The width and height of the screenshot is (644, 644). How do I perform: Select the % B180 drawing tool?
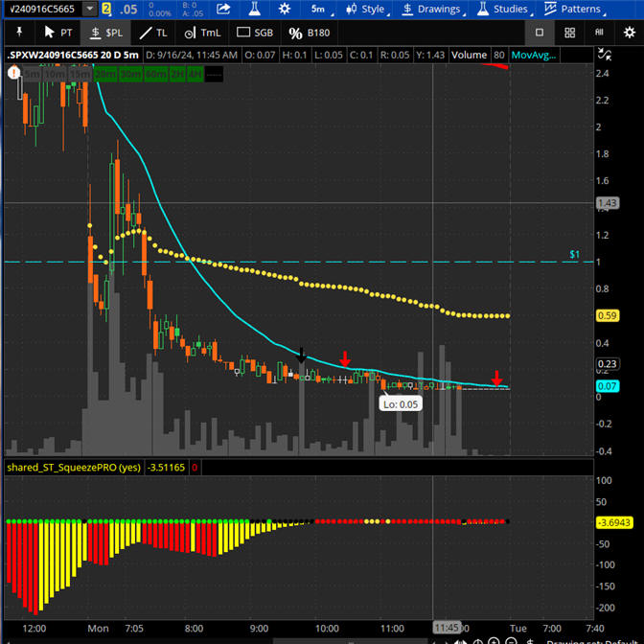(310, 33)
